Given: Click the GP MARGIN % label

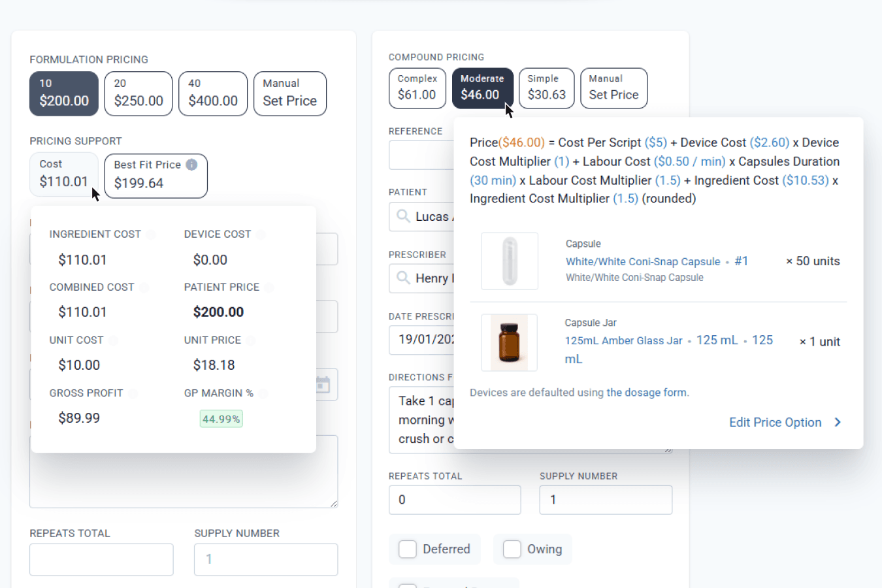Looking at the screenshot, I should (x=218, y=393).
